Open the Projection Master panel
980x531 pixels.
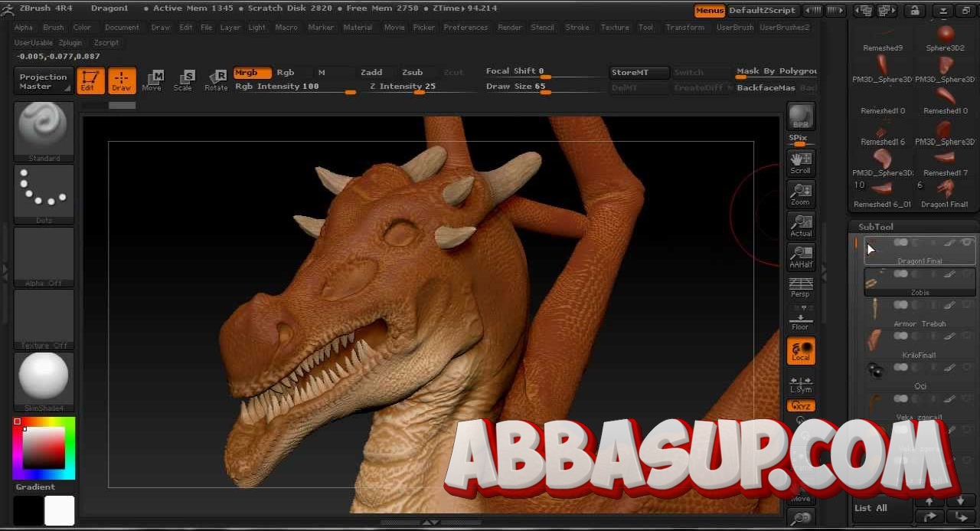point(44,81)
